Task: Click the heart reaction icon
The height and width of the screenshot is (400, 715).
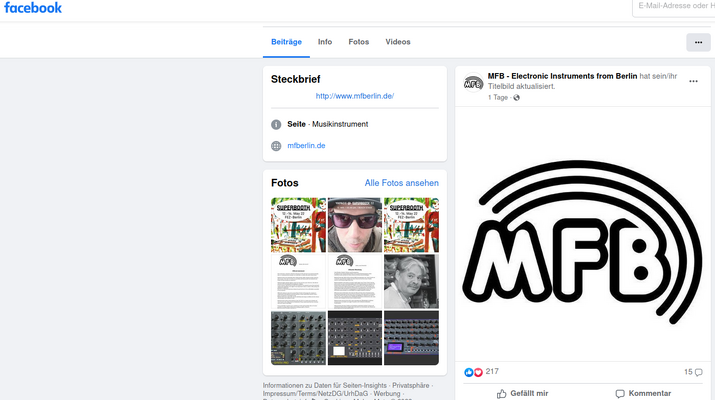Action: pyautogui.click(x=478, y=372)
